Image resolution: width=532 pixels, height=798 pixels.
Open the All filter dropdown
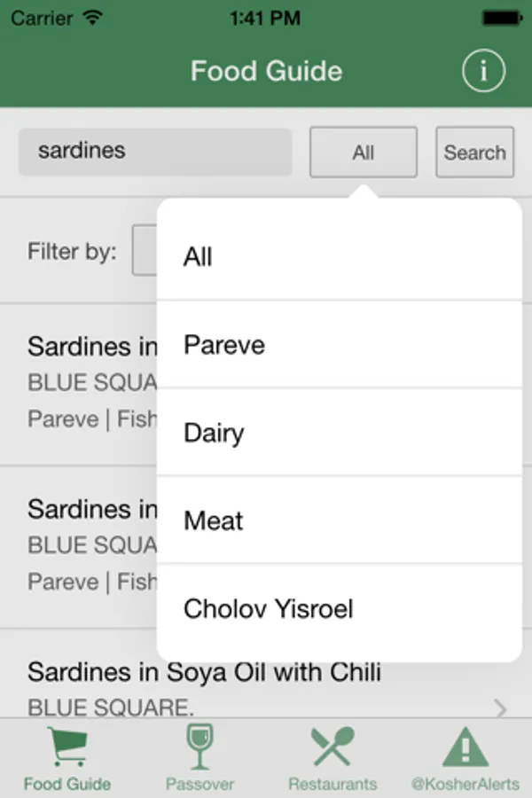tap(363, 152)
